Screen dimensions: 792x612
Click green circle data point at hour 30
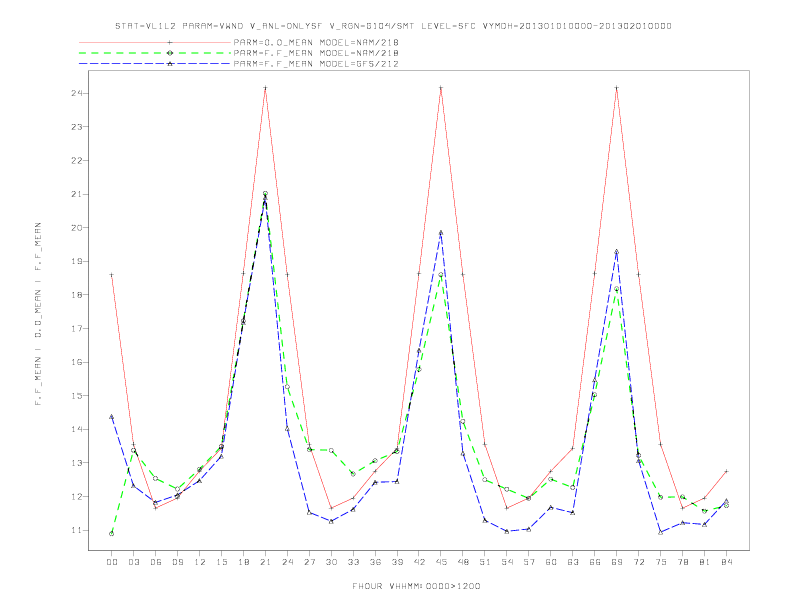pos(331,450)
